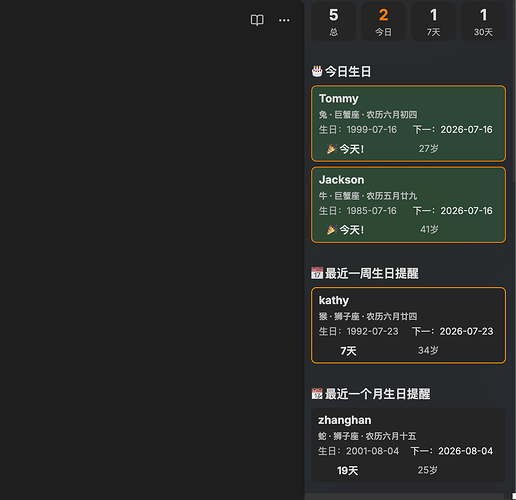Click the name zhanghan
The width and height of the screenshot is (516, 500).
[x=344, y=420]
